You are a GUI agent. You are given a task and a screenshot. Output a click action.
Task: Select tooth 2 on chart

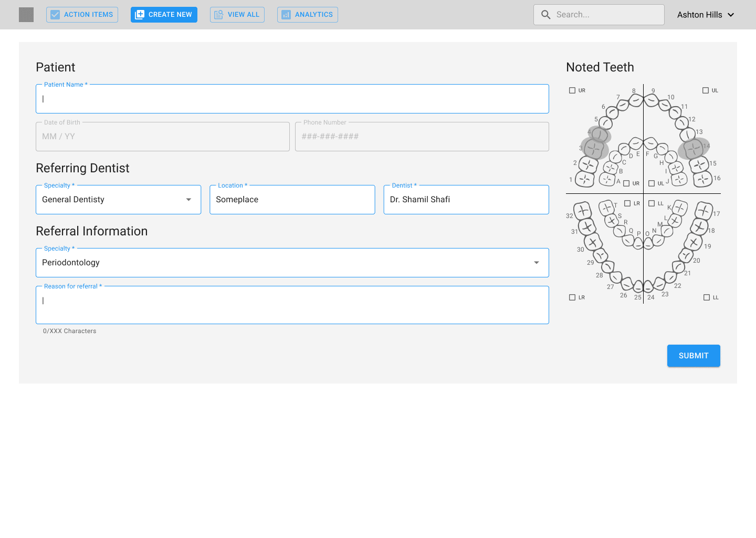tap(588, 165)
